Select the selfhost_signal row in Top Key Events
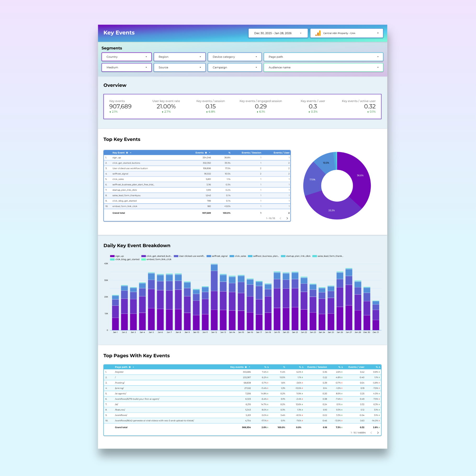The width and height of the screenshot is (476, 476). click(120, 174)
